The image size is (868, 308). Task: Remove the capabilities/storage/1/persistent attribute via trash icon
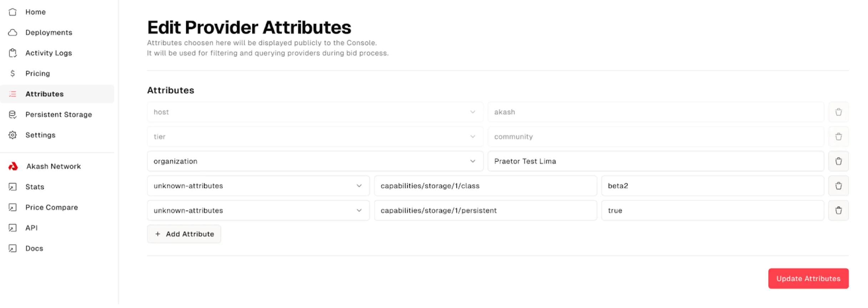[838, 210]
